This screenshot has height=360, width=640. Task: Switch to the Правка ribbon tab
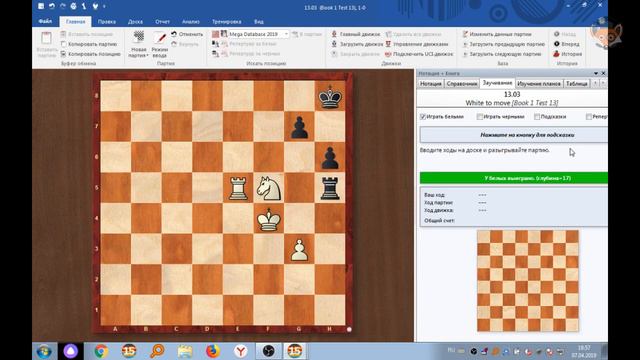[107, 22]
